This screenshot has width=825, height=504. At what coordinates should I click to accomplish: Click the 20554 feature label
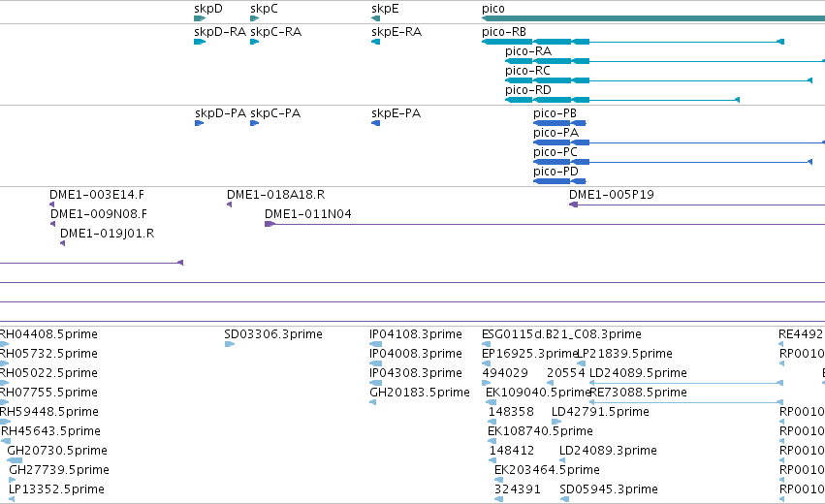565,373
